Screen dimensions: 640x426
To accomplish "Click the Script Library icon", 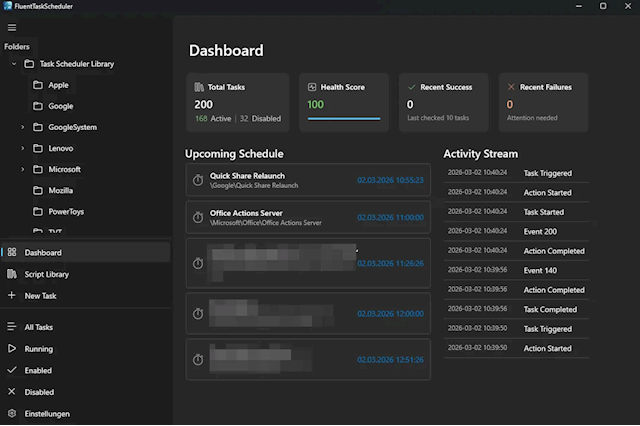I will click(12, 274).
